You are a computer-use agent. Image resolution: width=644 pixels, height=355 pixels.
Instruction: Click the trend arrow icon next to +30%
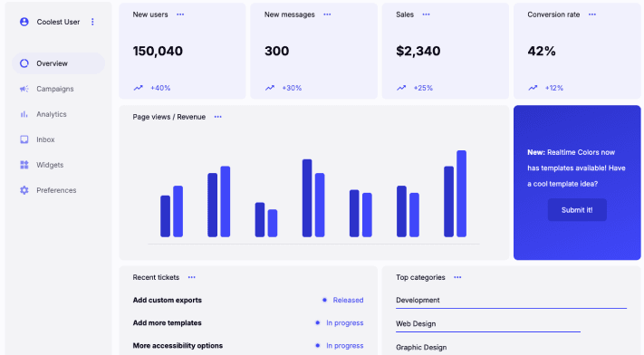(270, 88)
